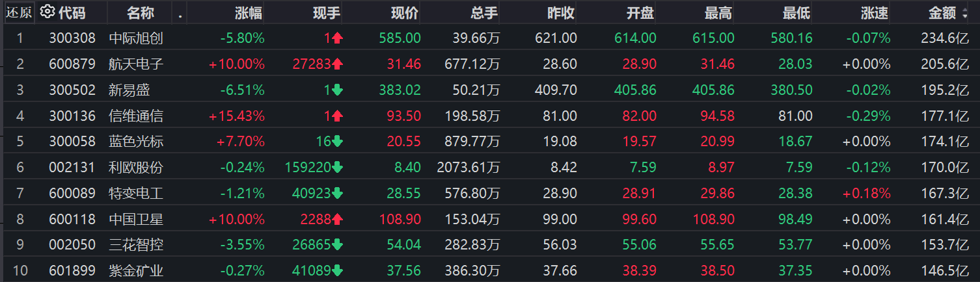Click the 还原 restore button
Screen dimensions: 980x282
[x=19, y=12]
